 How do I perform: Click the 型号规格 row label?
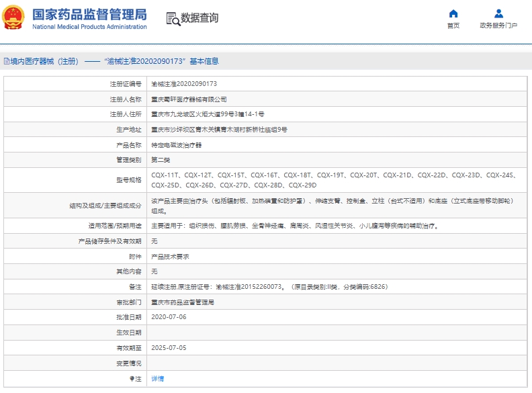(128, 180)
